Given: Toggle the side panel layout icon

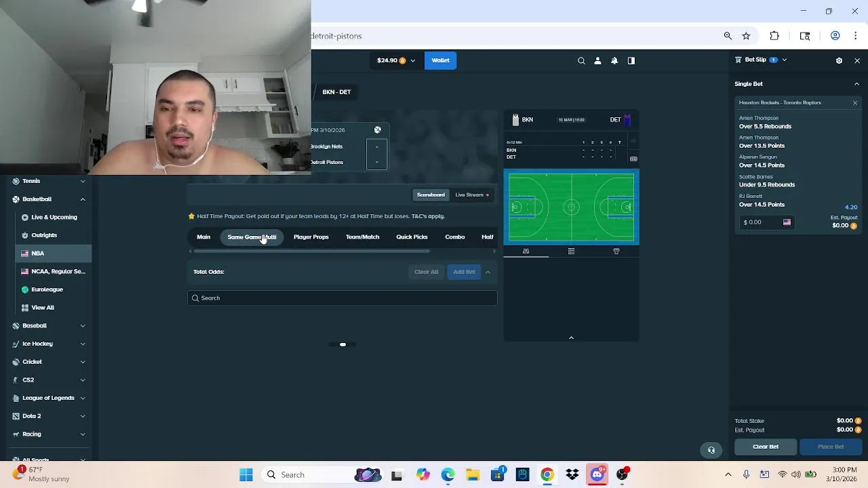Looking at the screenshot, I should [631, 60].
